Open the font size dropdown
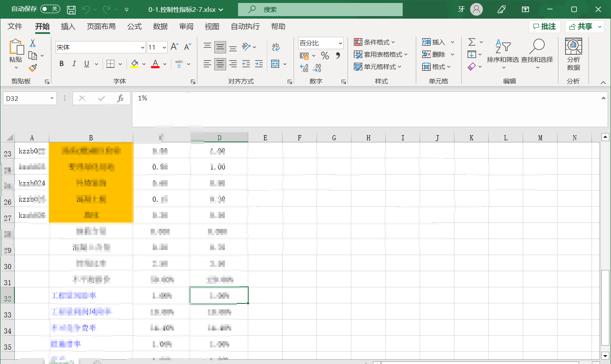 coord(164,47)
